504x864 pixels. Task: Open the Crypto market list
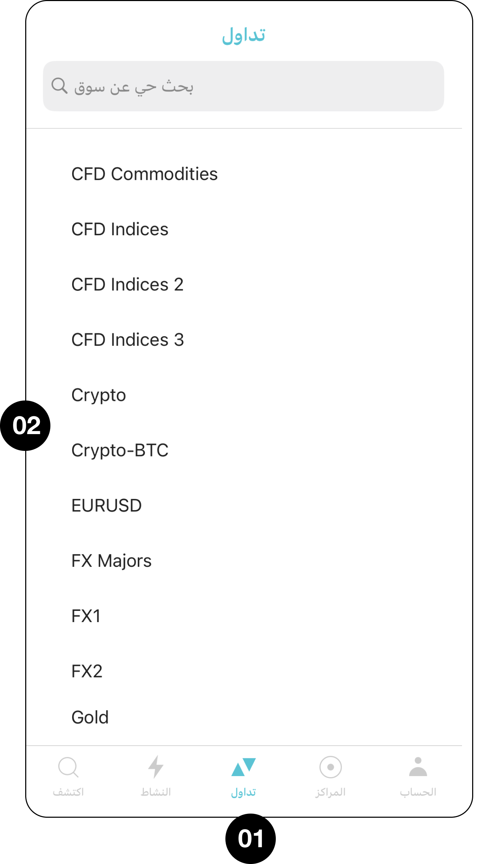coord(99,395)
